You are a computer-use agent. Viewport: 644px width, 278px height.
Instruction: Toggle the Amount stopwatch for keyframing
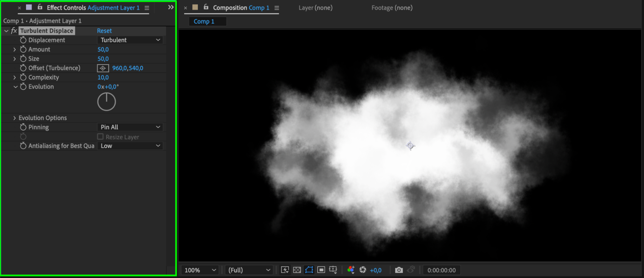[23, 49]
